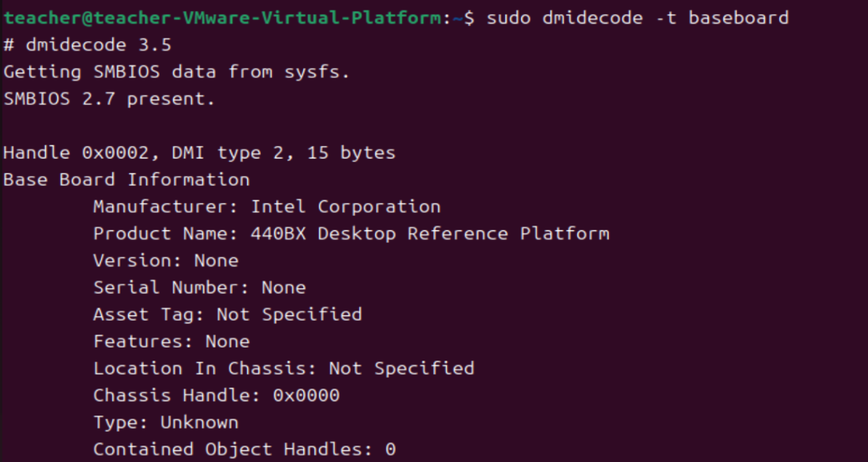Image resolution: width=868 pixels, height=462 pixels.
Task: Click the 'Serial Number: None' line
Action: tap(199, 287)
